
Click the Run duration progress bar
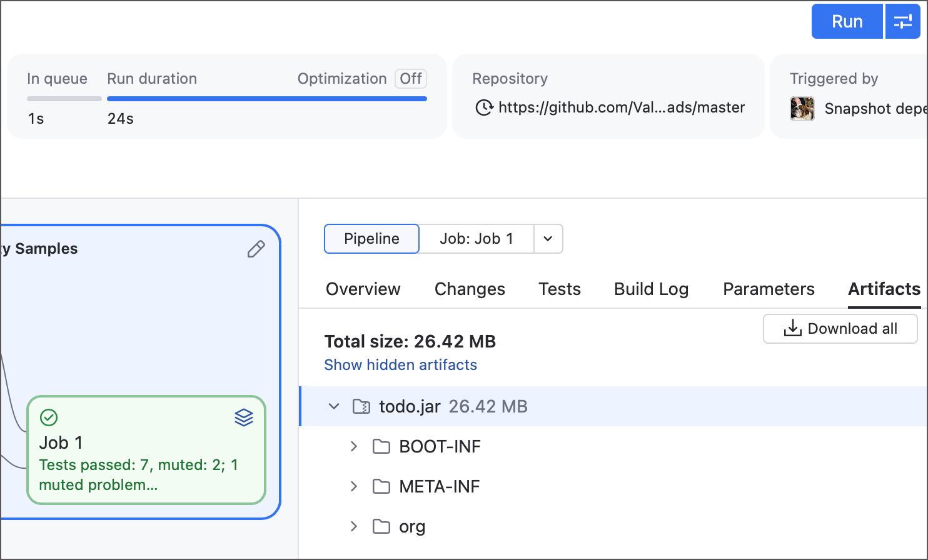tap(267, 99)
